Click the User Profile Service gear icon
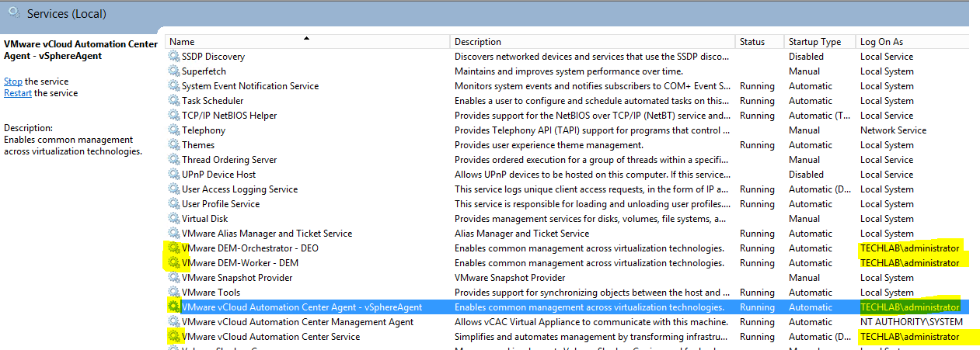 [x=173, y=204]
